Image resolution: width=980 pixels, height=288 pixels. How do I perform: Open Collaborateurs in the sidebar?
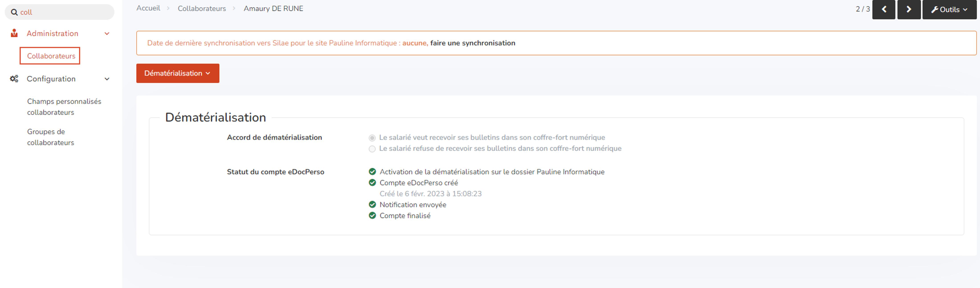51,56
